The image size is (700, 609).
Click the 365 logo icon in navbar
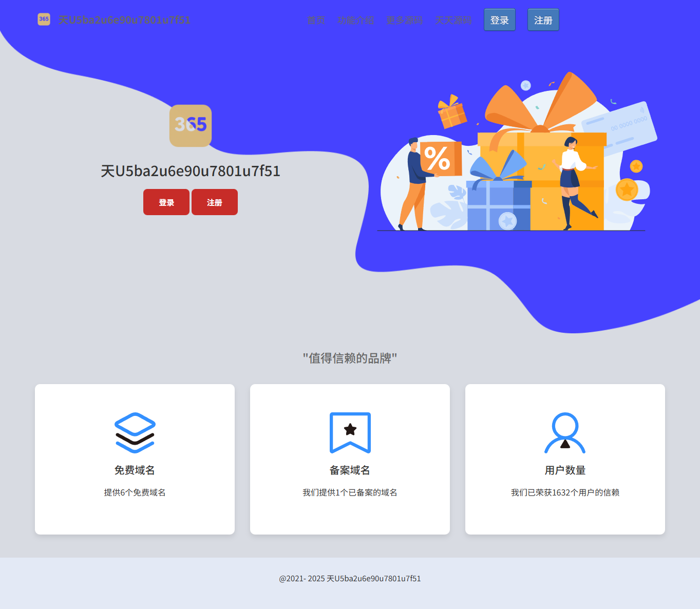tap(43, 19)
